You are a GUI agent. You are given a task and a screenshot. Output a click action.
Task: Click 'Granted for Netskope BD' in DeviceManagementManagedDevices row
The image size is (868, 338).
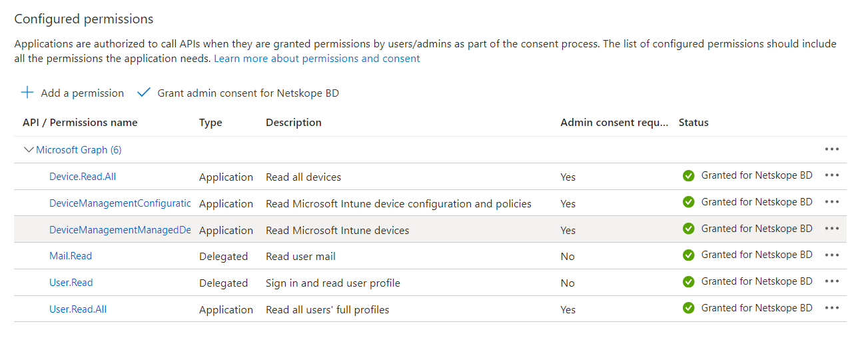coord(757,229)
